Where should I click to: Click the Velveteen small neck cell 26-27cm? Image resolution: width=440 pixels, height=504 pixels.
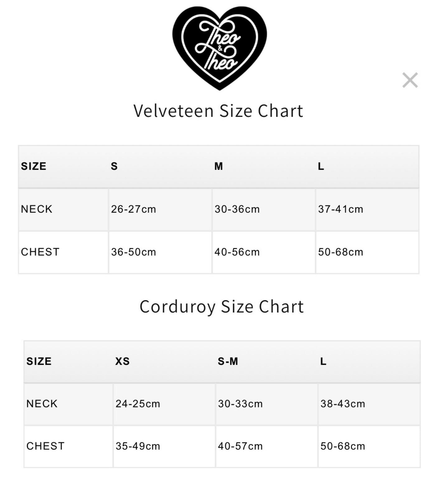click(x=160, y=209)
